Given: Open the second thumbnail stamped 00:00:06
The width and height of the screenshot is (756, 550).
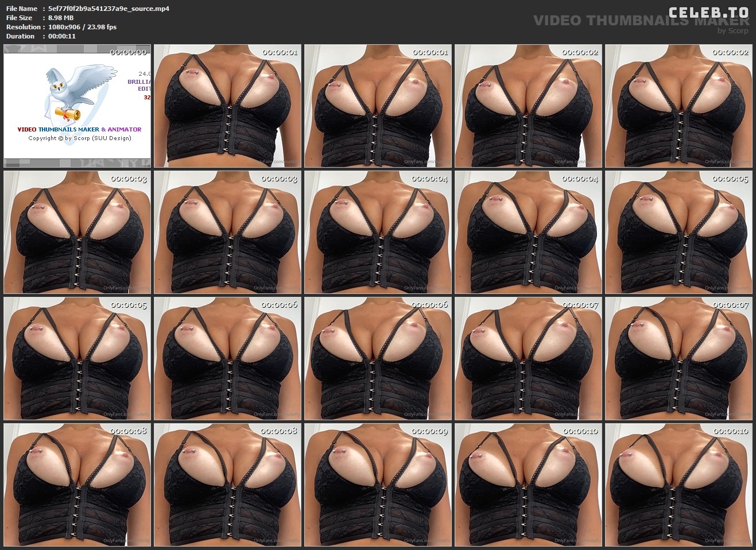Looking at the screenshot, I should point(378,358).
